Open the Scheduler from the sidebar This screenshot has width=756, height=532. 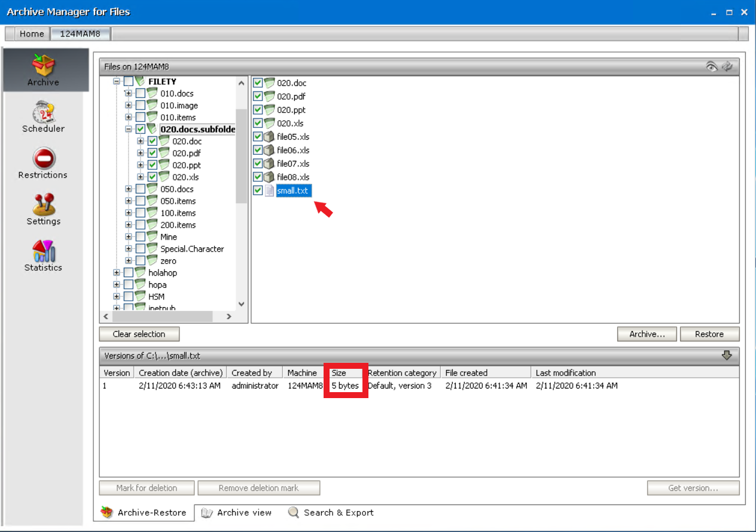[x=42, y=117]
